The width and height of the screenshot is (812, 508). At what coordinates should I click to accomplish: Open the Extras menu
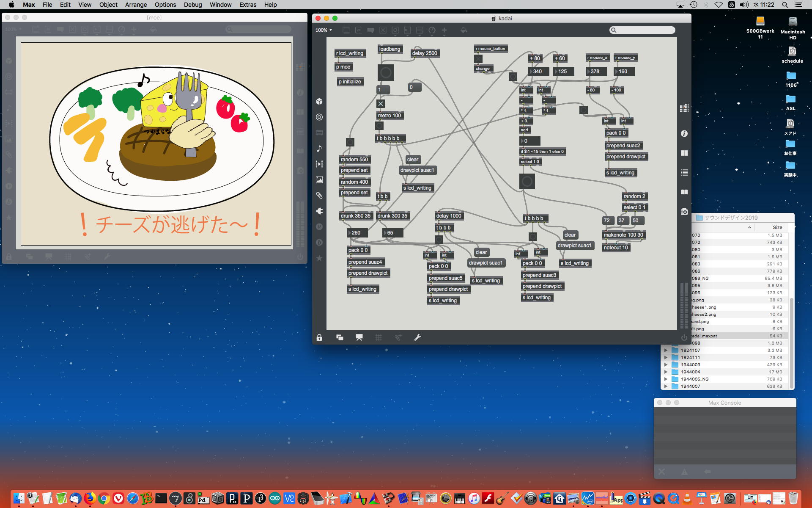247,5
